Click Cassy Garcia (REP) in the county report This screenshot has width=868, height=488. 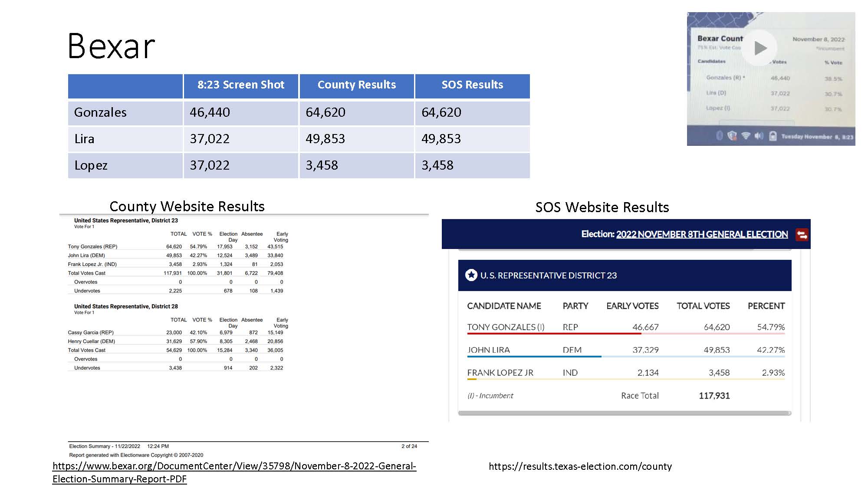91,332
